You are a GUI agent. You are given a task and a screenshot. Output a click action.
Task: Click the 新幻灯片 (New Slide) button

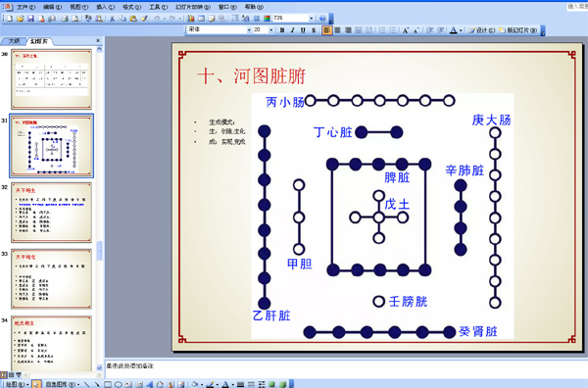[518, 30]
